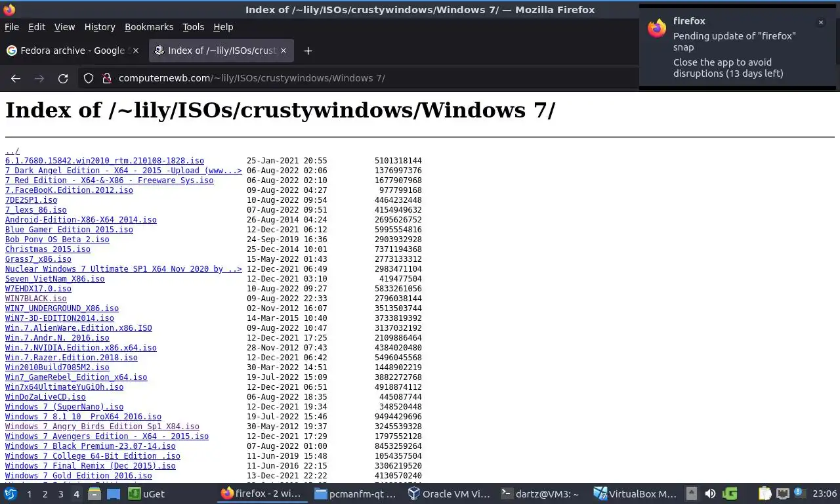Viewport: 840px width, 504px height.
Task: Open Nuclear Windows 7 Ultimate SP1 link
Action: pyautogui.click(x=123, y=269)
